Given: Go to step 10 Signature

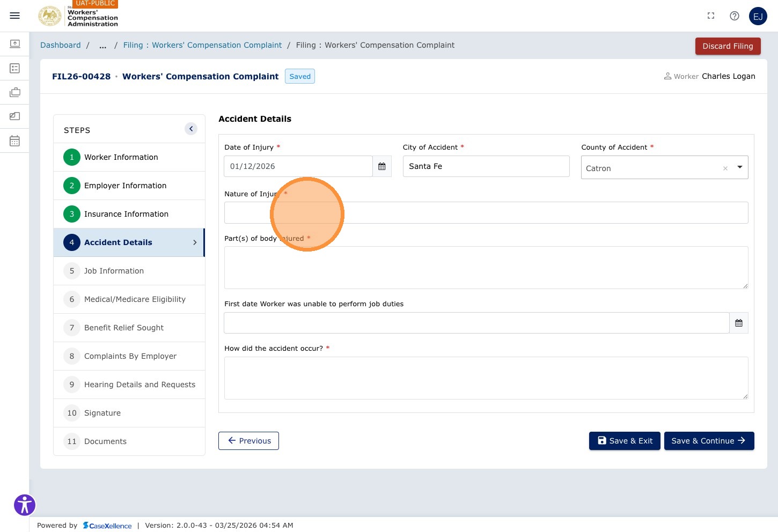Looking at the screenshot, I should click(x=129, y=413).
